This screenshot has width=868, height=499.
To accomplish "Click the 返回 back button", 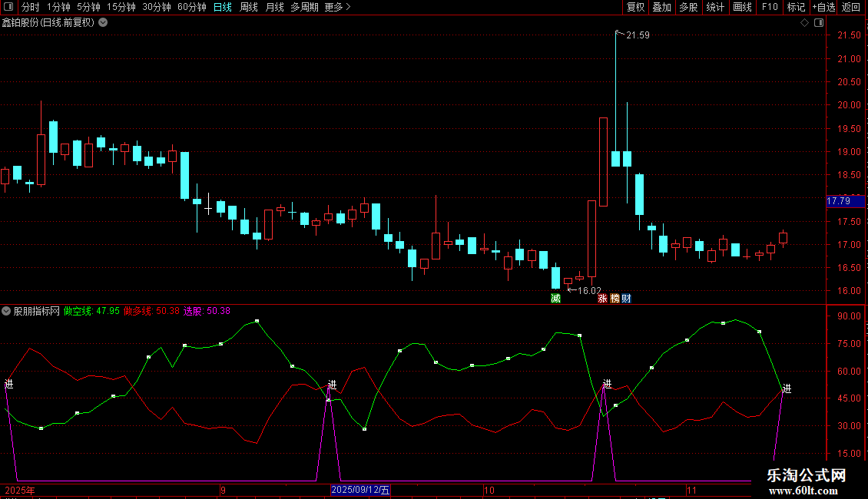I will tap(851, 7).
